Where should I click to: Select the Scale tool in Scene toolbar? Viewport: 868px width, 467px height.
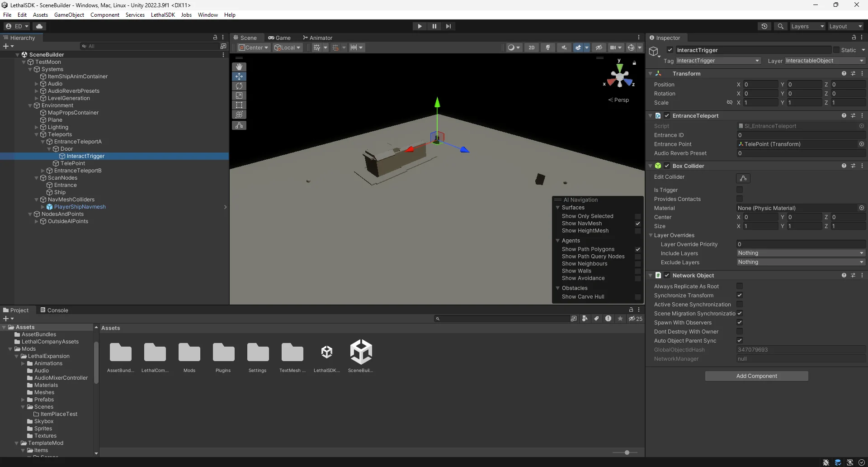[x=239, y=95]
